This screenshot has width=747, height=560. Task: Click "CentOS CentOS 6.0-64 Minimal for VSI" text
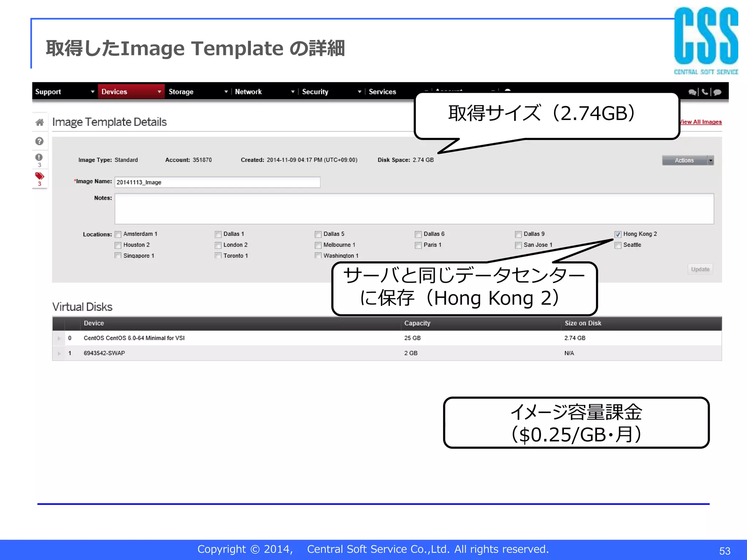[134, 338]
